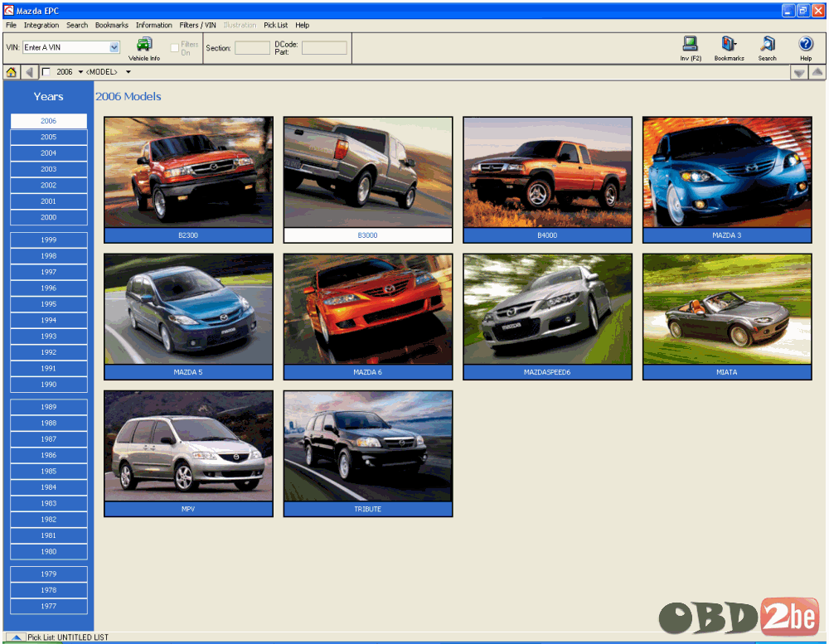Select year 1980 in Years list

49,551
